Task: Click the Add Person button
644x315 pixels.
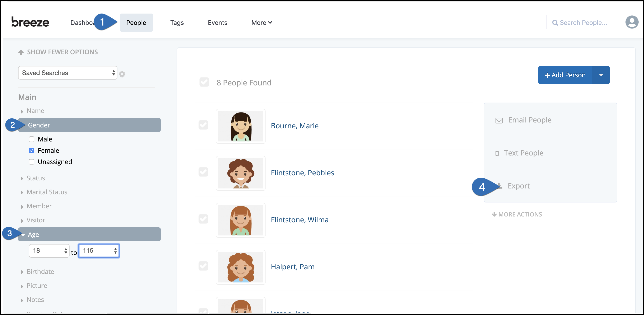Action: point(565,75)
